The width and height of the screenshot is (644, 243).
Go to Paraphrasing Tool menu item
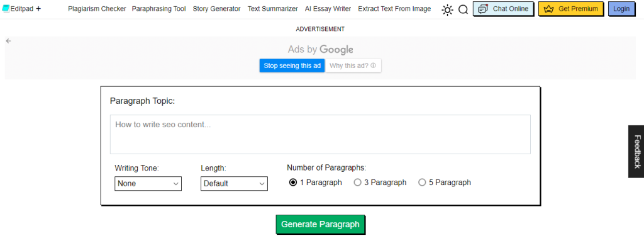[159, 9]
